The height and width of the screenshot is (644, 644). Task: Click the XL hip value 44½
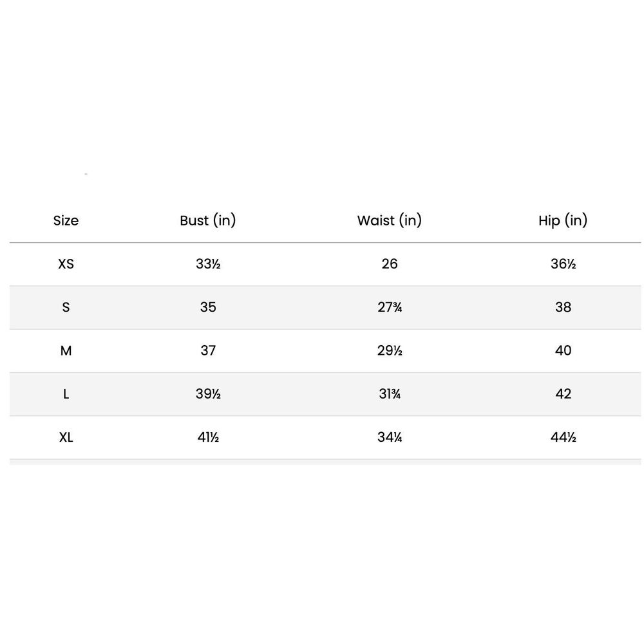pos(563,437)
